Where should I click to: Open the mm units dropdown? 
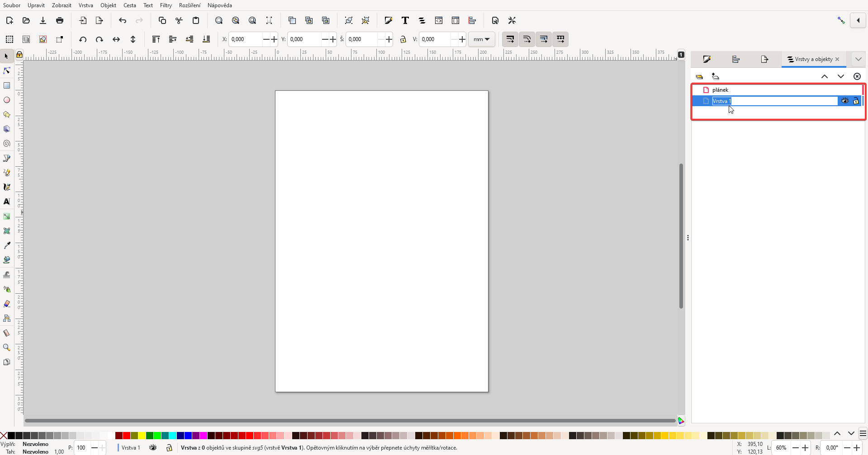pyautogui.click(x=482, y=39)
